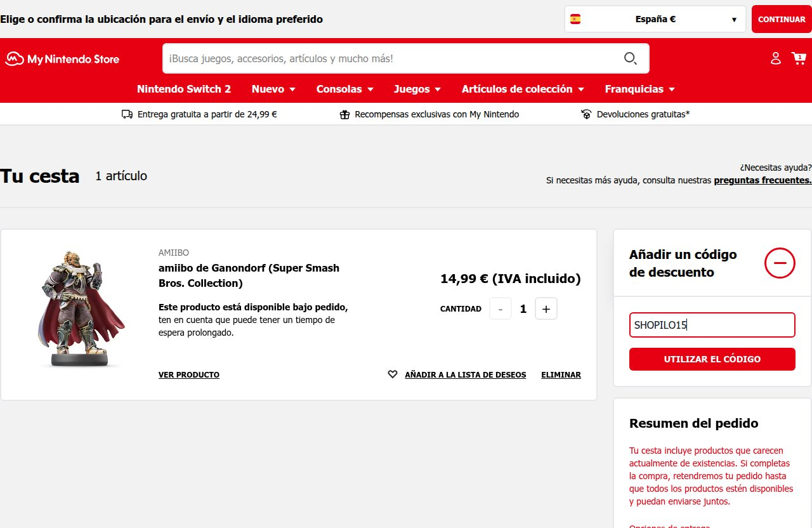This screenshot has height=528, width=812.
Task: Expand the Consolas menu
Action: click(x=344, y=89)
